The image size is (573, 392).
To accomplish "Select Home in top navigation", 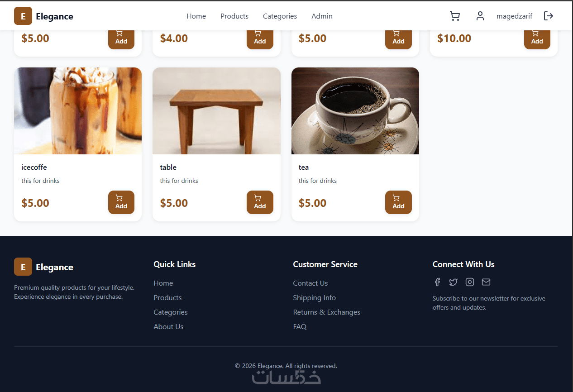I will coord(196,16).
